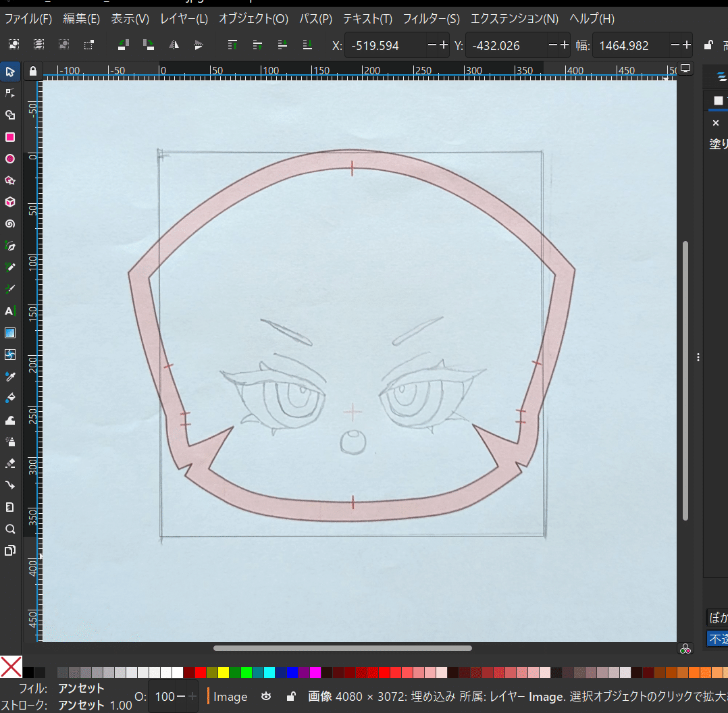Screen dimensions: 728x713
Task: Select the Shape builder tool
Action: [x=9, y=115]
